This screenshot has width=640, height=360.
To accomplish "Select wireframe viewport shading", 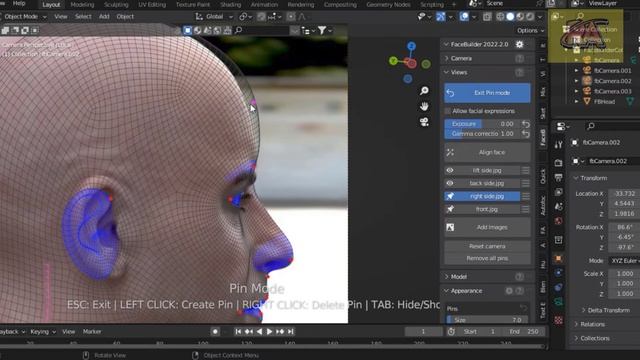I will (x=500, y=17).
